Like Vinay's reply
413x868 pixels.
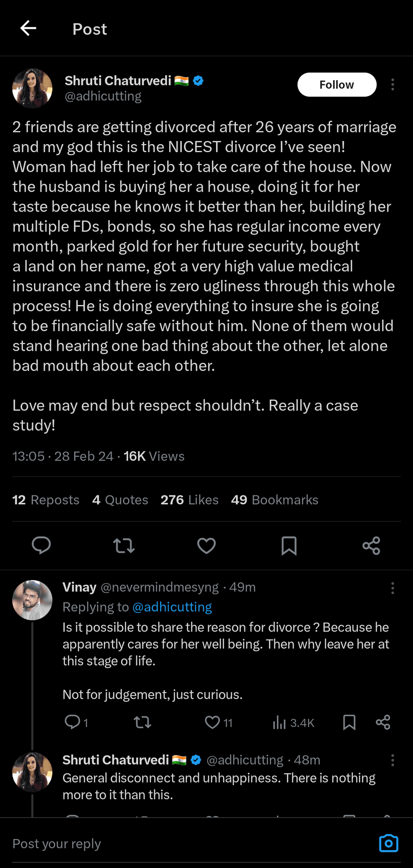click(x=213, y=722)
